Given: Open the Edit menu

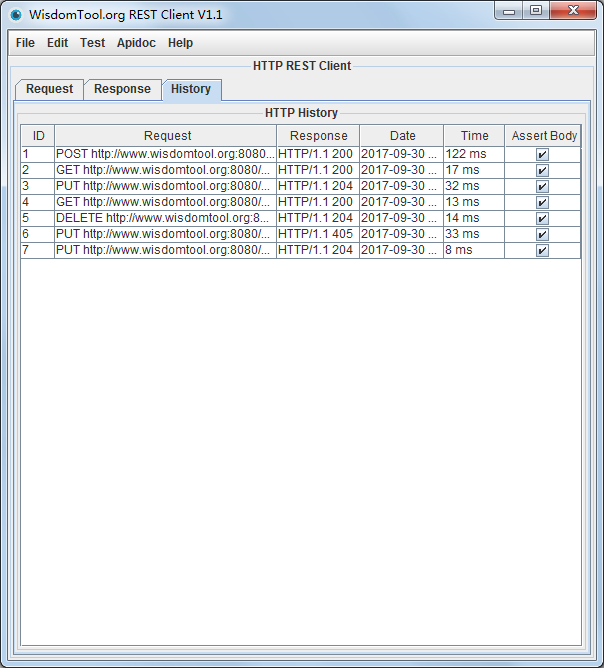Looking at the screenshot, I should 58,43.
